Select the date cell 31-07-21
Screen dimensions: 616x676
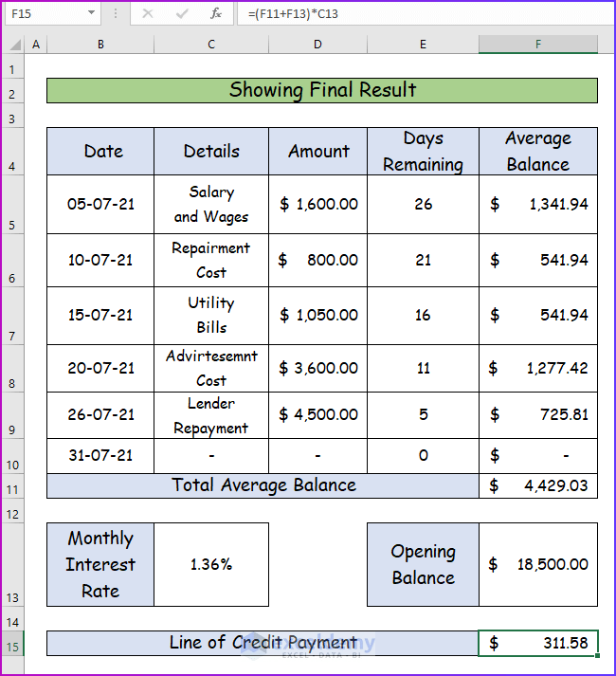point(100,456)
